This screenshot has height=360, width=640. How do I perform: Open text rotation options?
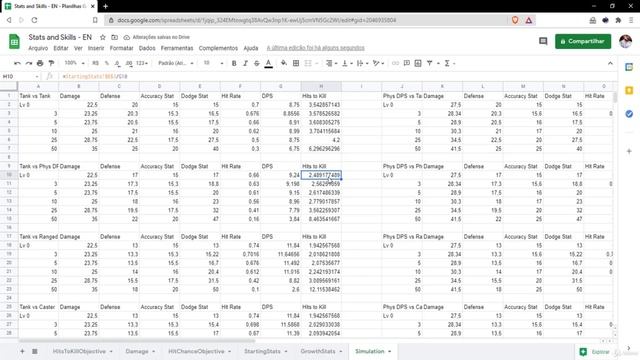(x=378, y=63)
